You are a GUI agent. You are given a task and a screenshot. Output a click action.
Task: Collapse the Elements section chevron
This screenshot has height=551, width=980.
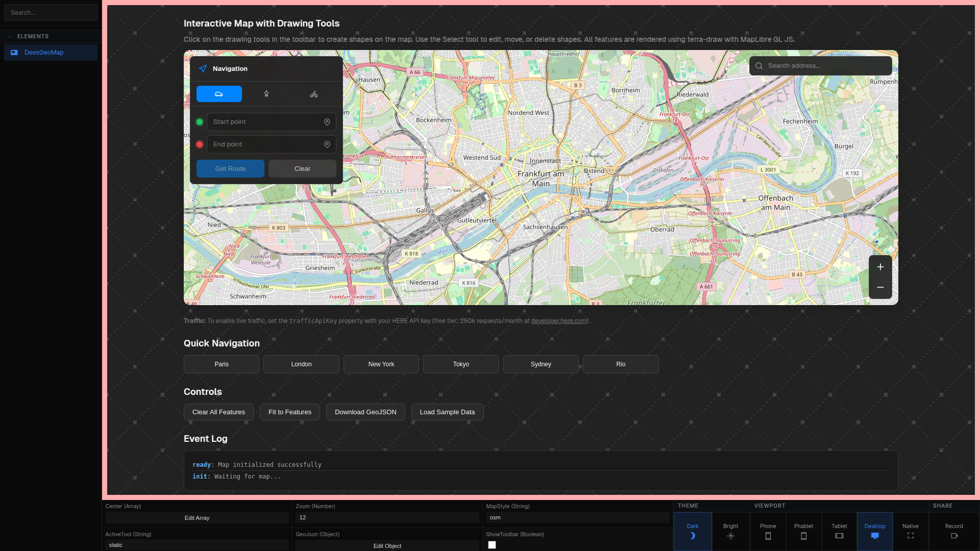(10, 37)
